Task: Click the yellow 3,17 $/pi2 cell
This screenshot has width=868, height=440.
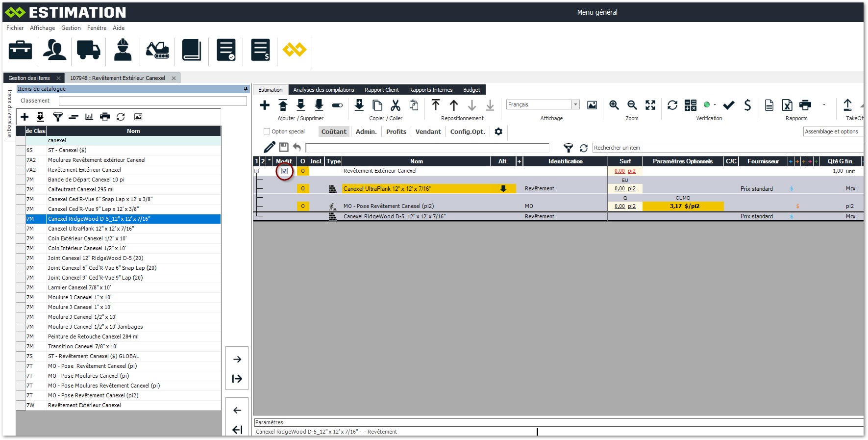Action: tap(683, 207)
